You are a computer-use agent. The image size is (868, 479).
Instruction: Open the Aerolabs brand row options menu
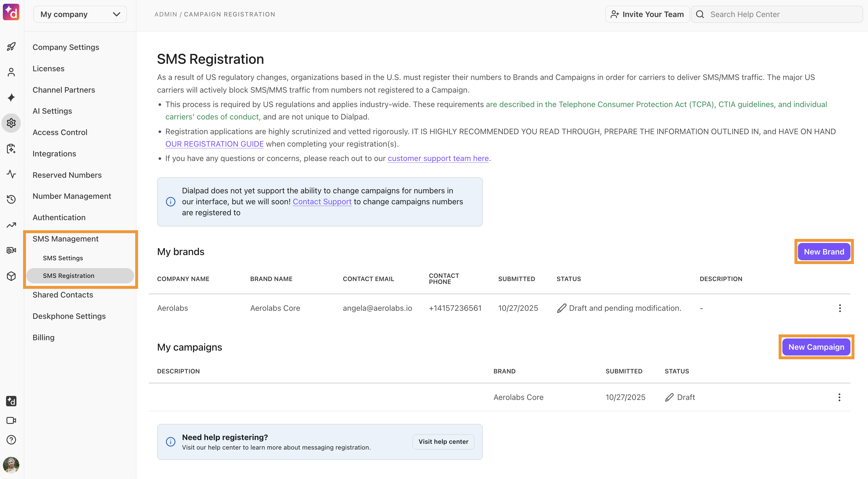tap(840, 308)
